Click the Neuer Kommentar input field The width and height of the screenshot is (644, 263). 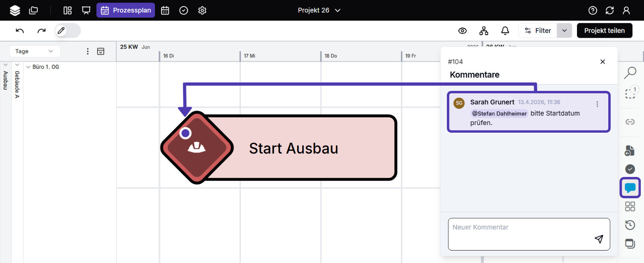(529, 234)
